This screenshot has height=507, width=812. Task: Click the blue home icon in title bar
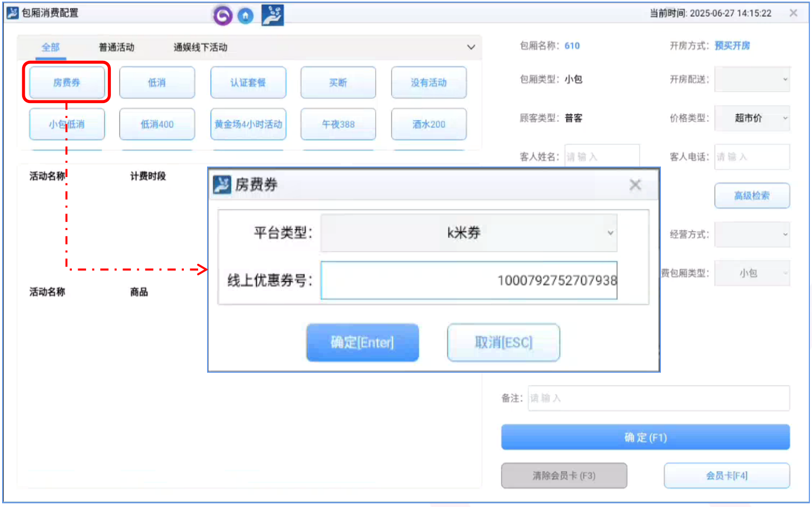point(245,16)
